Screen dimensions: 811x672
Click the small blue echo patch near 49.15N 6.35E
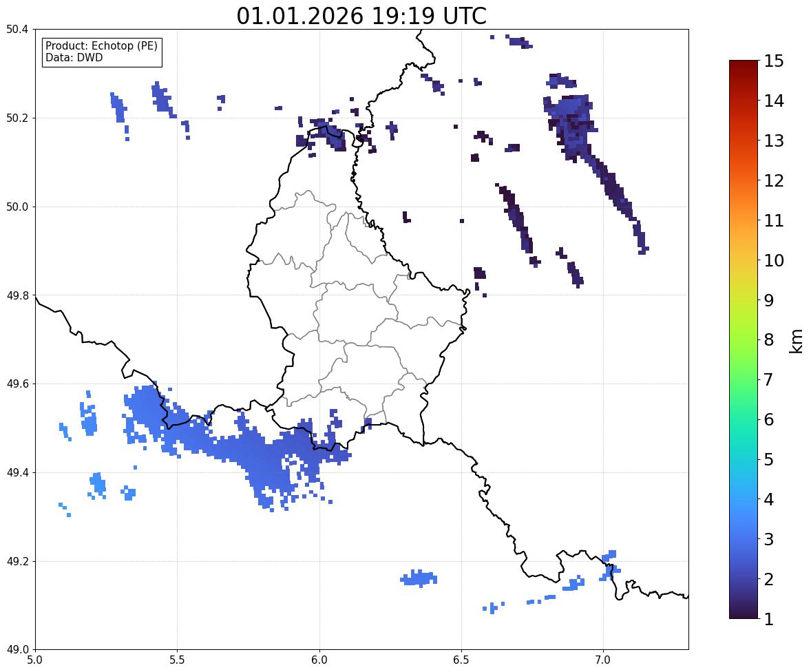coord(419,578)
